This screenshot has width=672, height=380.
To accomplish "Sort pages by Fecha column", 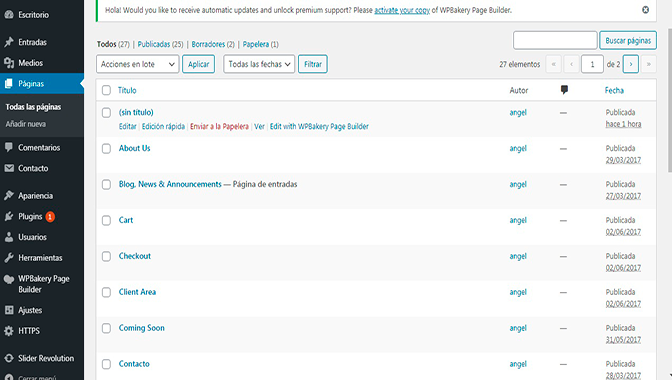I will [x=614, y=90].
